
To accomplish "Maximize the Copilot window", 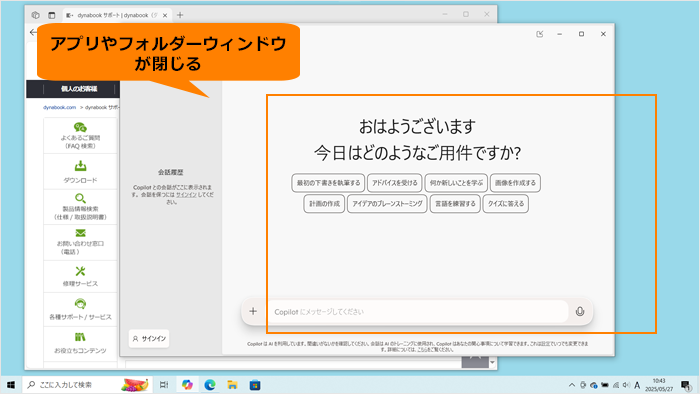I will pyautogui.click(x=581, y=34).
